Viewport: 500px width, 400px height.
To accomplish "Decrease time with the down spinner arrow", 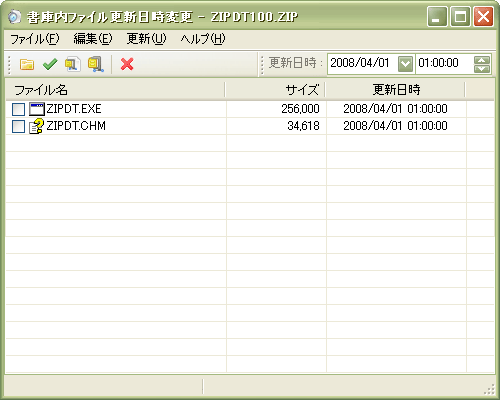I will coord(482,69).
